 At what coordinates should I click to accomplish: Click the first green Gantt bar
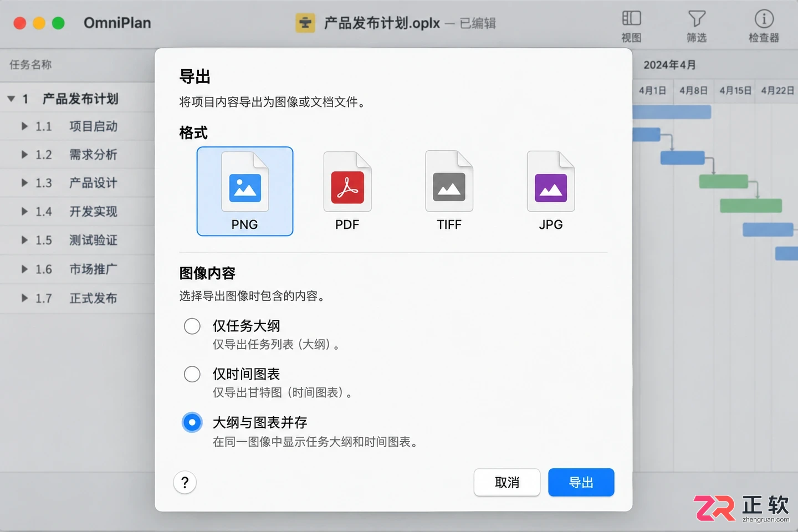pyautogui.click(x=724, y=181)
